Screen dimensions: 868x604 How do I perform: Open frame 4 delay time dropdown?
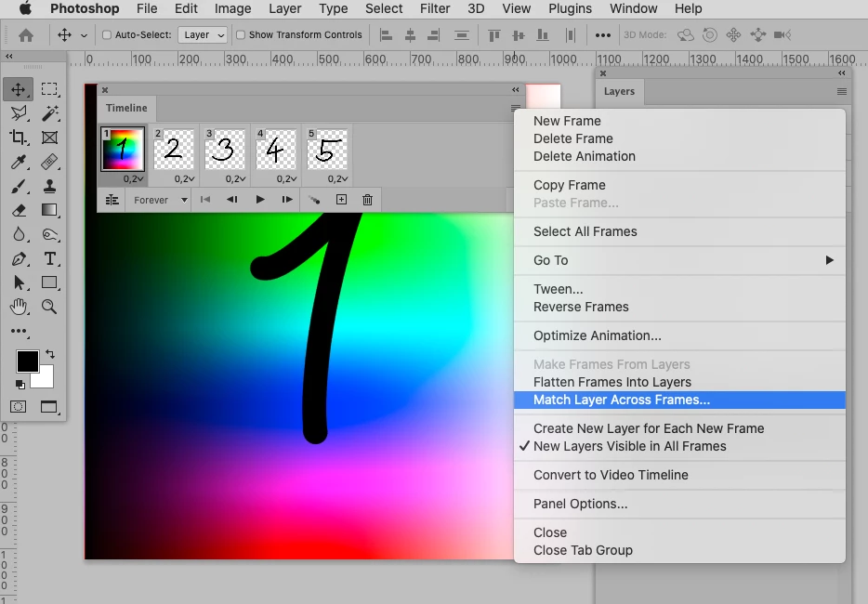click(286, 178)
